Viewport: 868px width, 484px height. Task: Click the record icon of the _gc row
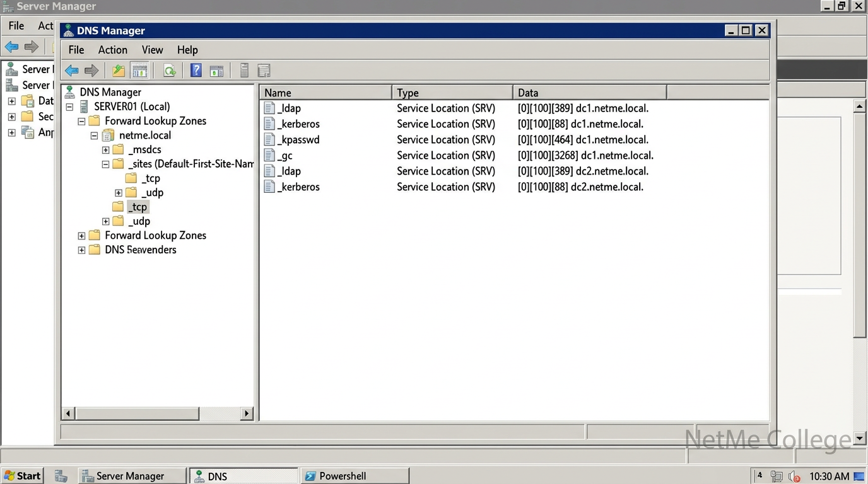[x=269, y=156]
